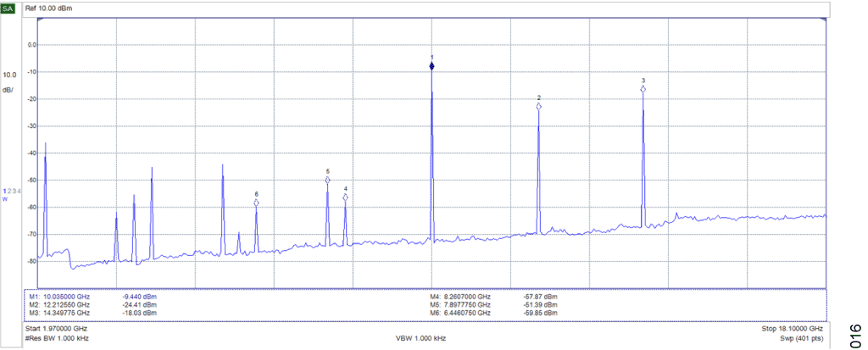Select marker 3 diamond on the trace

643,89
